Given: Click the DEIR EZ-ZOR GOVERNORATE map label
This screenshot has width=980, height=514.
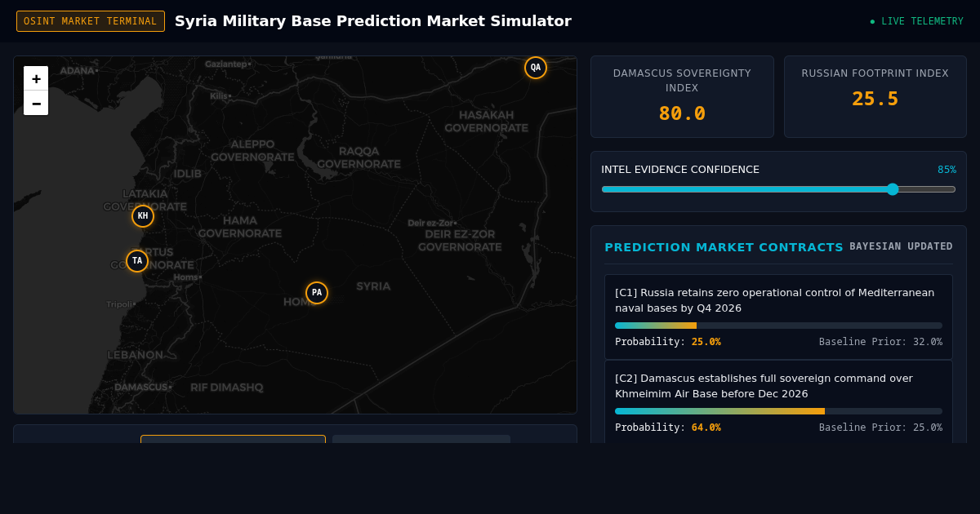Looking at the screenshot, I should coord(459,241).
